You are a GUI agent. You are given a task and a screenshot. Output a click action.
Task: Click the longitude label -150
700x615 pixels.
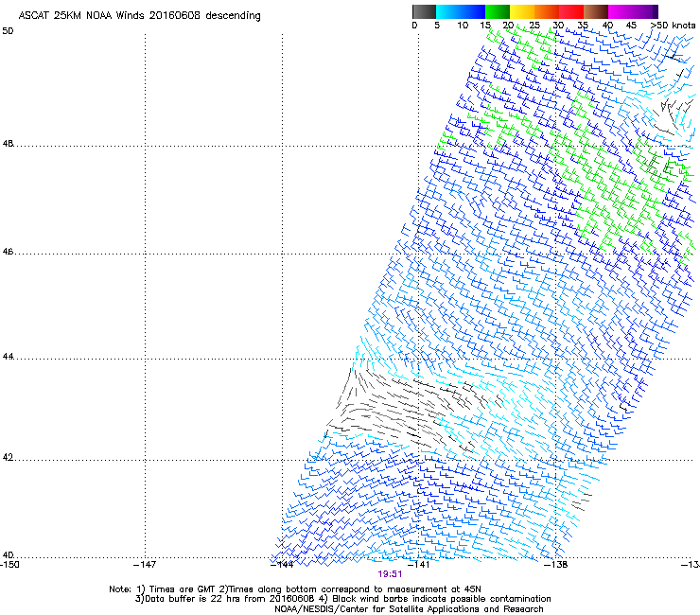click(9, 565)
